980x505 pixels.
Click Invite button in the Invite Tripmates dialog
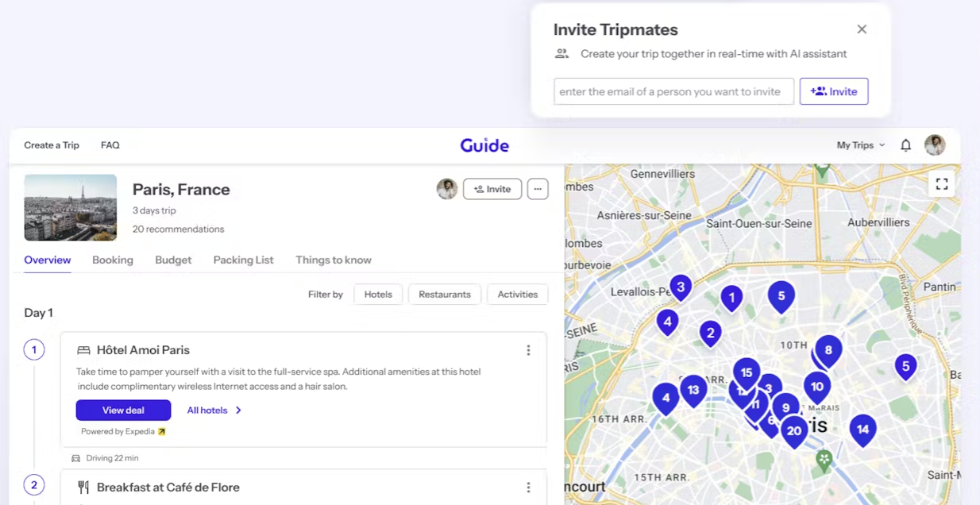tap(834, 91)
